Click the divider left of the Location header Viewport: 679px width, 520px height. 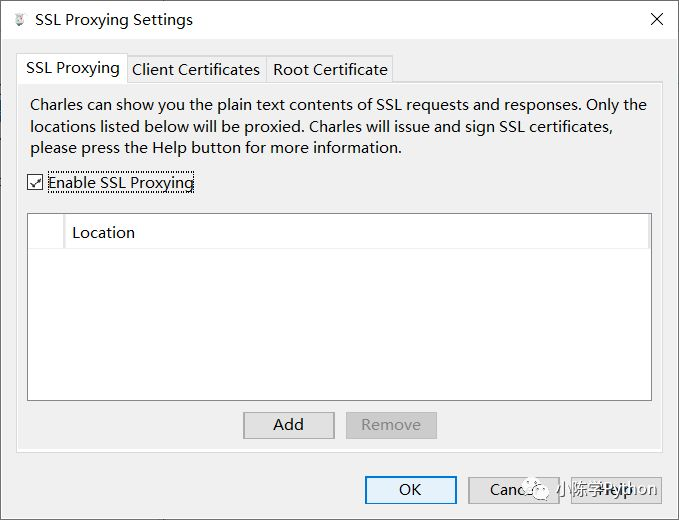pyautogui.click(x=64, y=232)
